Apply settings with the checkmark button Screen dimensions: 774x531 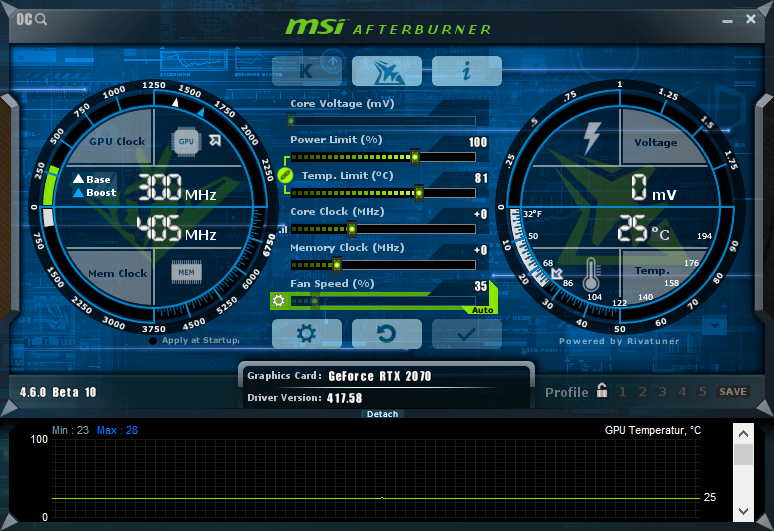(x=467, y=334)
